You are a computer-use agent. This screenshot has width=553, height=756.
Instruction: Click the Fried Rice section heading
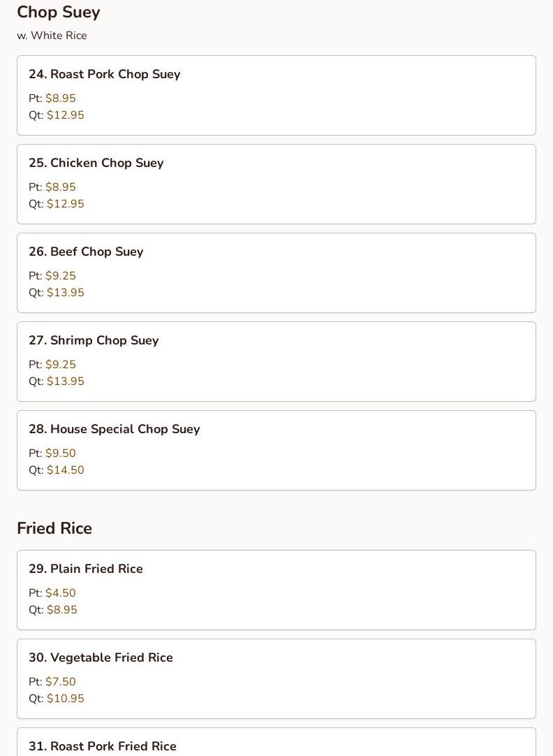54,528
